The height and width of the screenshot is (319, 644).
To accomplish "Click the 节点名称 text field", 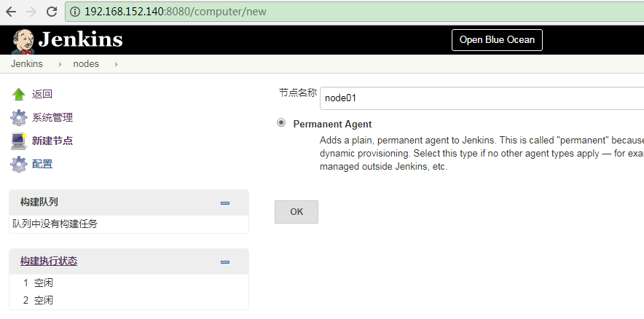I will click(x=481, y=98).
